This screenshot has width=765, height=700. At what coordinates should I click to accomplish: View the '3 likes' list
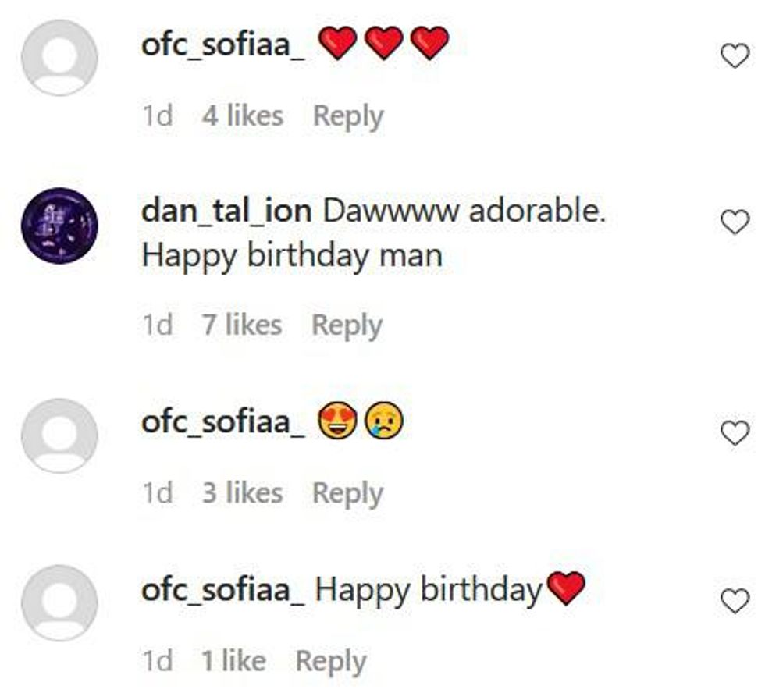coord(242,493)
